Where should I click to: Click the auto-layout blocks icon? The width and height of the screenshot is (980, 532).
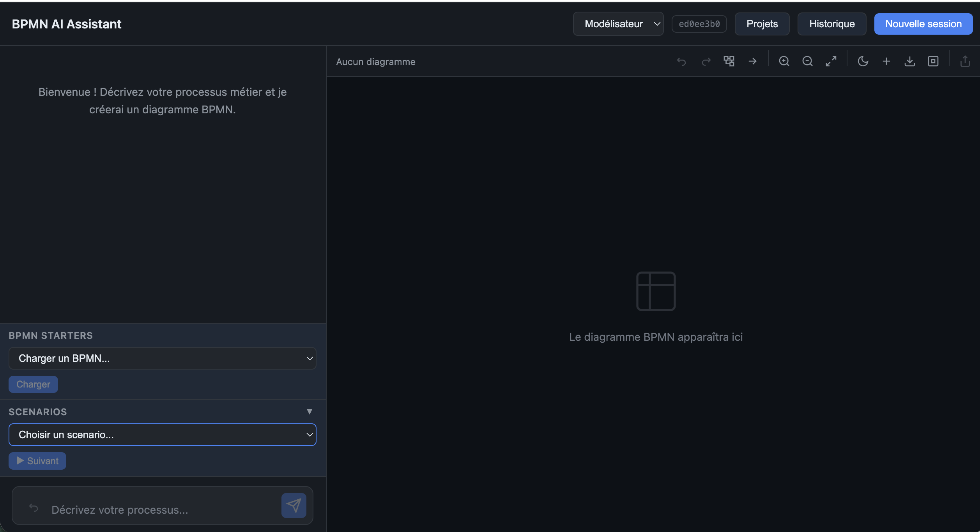(729, 61)
